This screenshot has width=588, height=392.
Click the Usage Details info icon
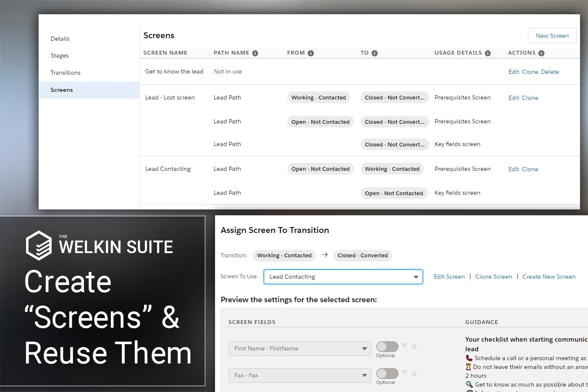pos(488,53)
